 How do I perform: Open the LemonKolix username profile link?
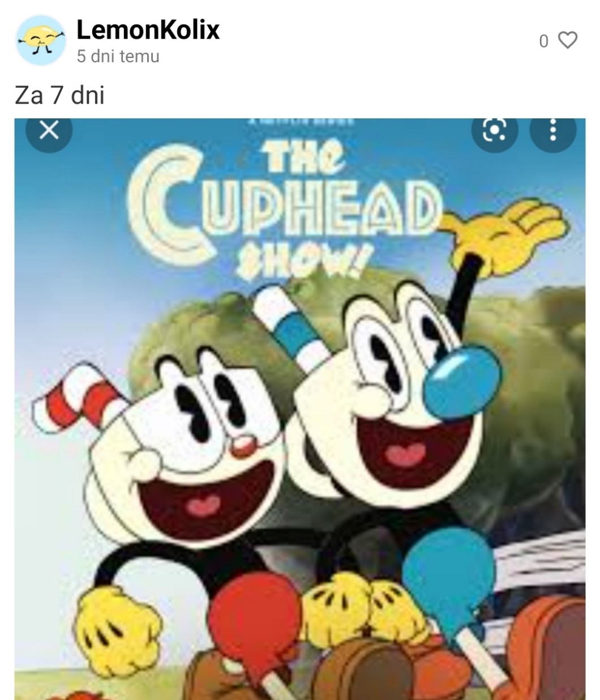pyautogui.click(x=148, y=29)
